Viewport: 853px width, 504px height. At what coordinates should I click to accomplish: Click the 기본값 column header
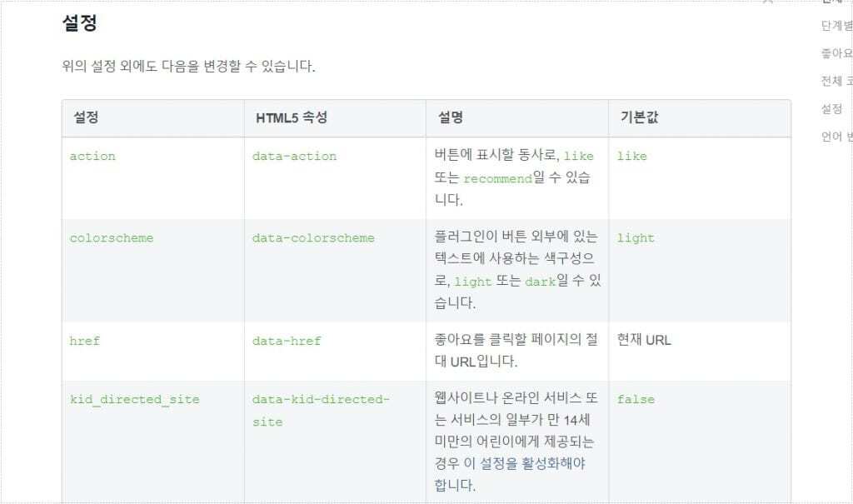tap(639, 117)
